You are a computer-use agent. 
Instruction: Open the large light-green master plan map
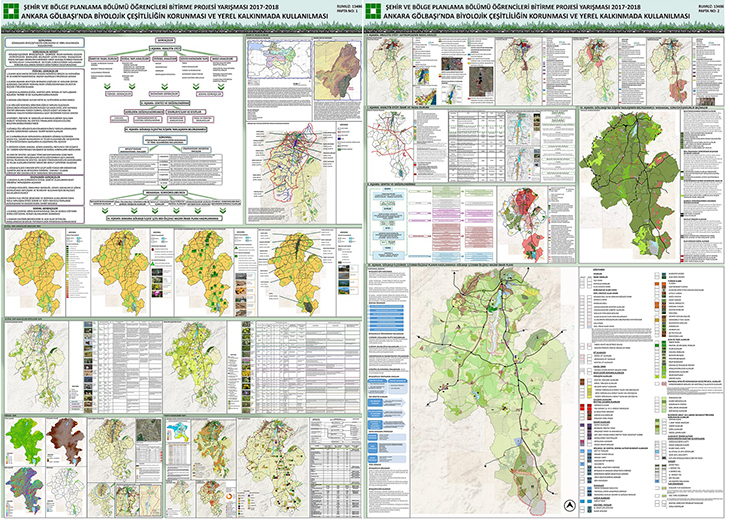pos(495,391)
